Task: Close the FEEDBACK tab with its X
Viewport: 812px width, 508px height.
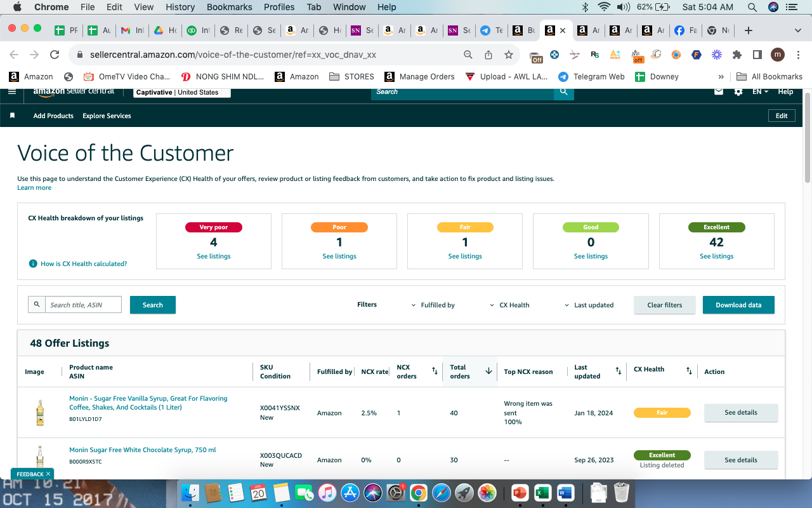Action: click(48, 474)
